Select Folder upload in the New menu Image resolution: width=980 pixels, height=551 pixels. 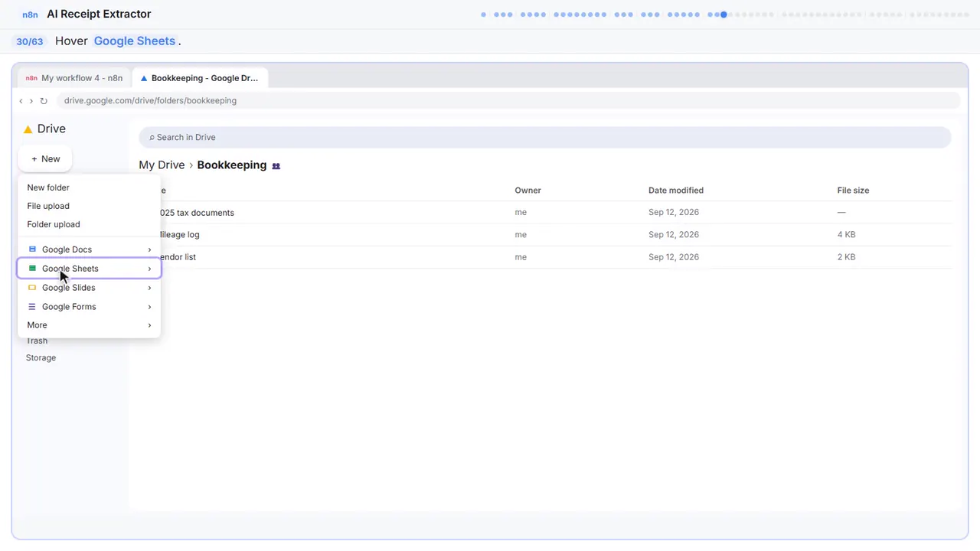[89, 224]
